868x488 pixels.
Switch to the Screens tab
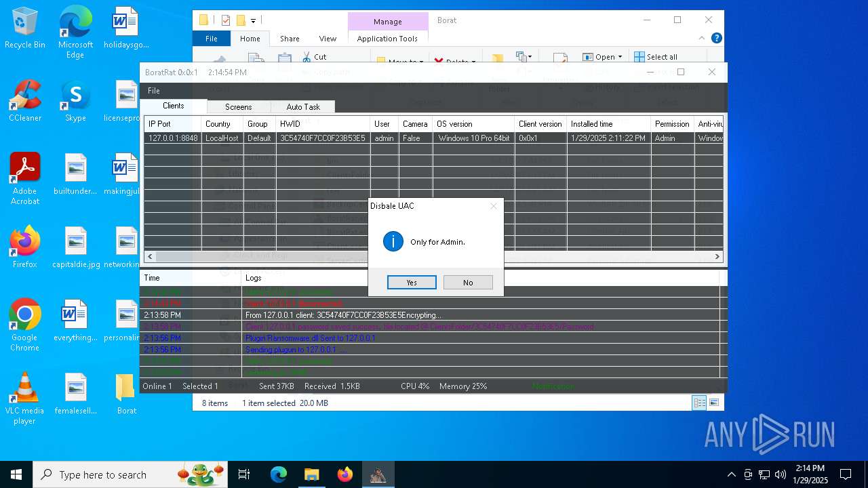coord(238,107)
